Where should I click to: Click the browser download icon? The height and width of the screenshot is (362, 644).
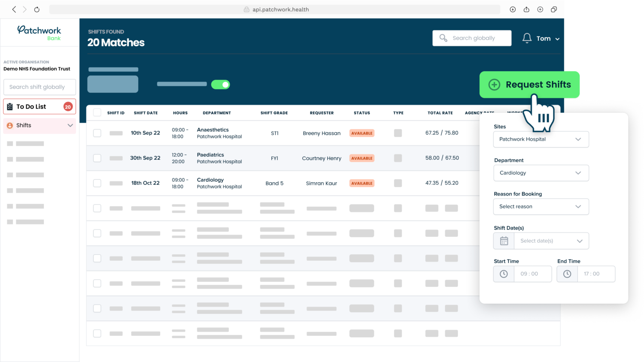[x=513, y=9]
